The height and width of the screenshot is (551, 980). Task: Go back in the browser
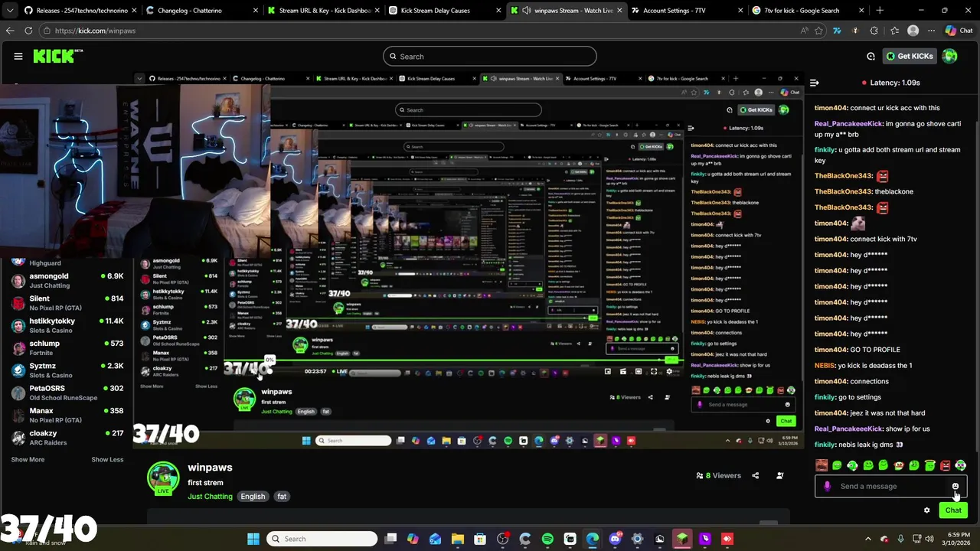(x=10, y=31)
